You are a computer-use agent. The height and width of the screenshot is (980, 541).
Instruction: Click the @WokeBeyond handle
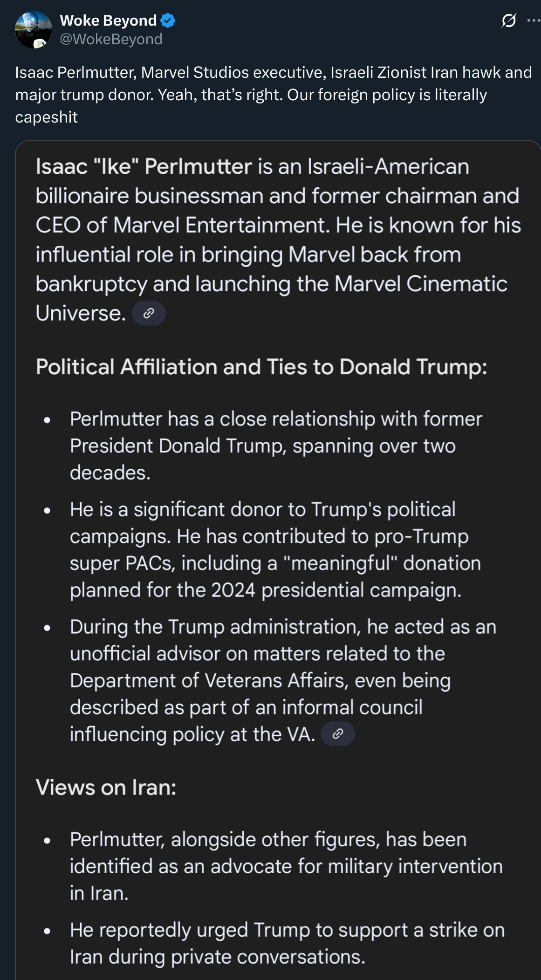click(111, 39)
